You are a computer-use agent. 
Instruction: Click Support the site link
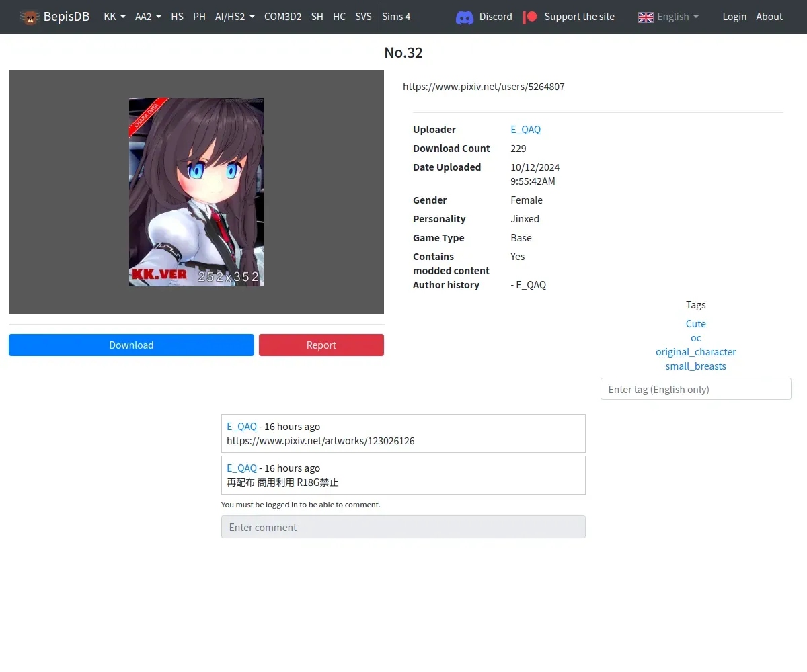(x=579, y=17)
